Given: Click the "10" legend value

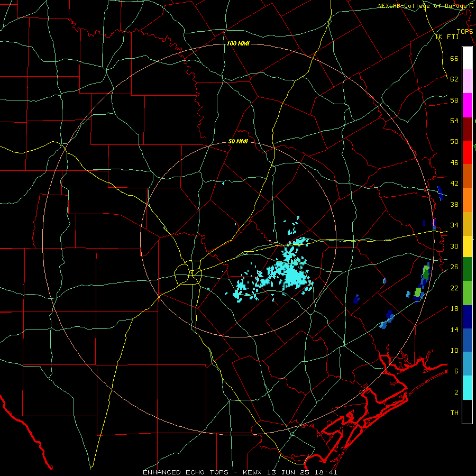Looking at the screenshot, I should click(x=454, y=350).
